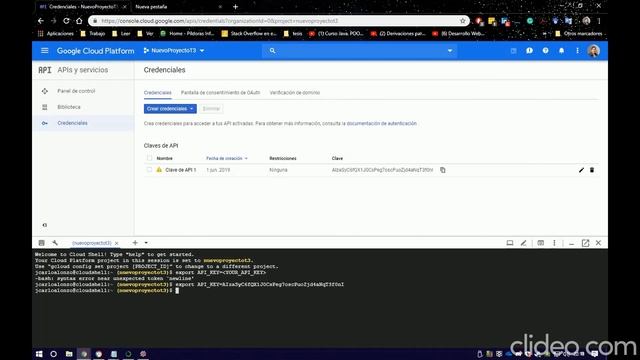Copy the API key with copy icon
This screenshot has height=360, width=640.
(x=442, y=170)
